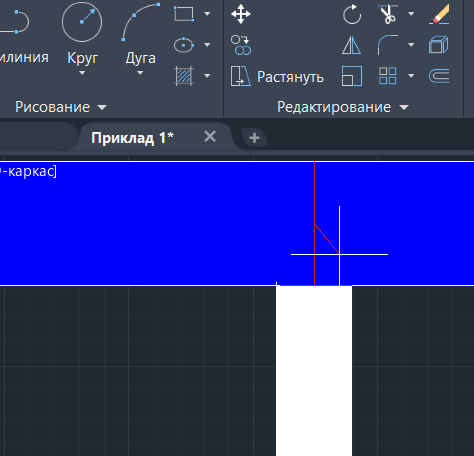Choose the Rectangle drawing tool

[x=184, y=14]
